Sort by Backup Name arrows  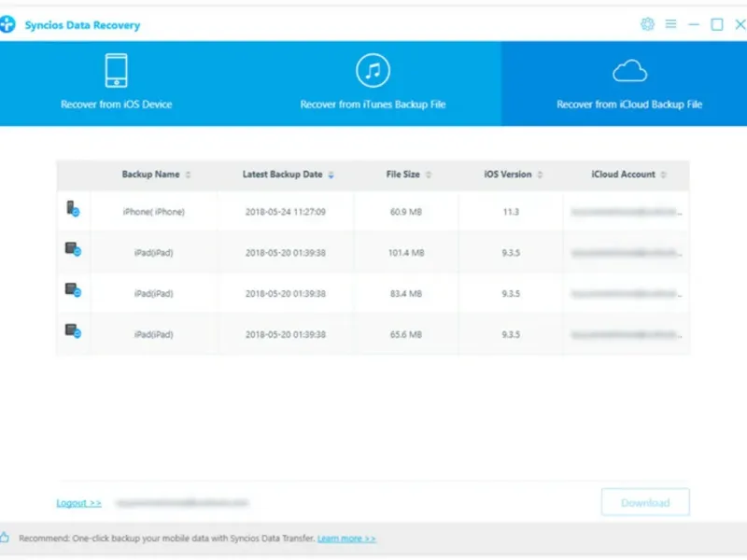pyautogui.click(x=189, y=175)
